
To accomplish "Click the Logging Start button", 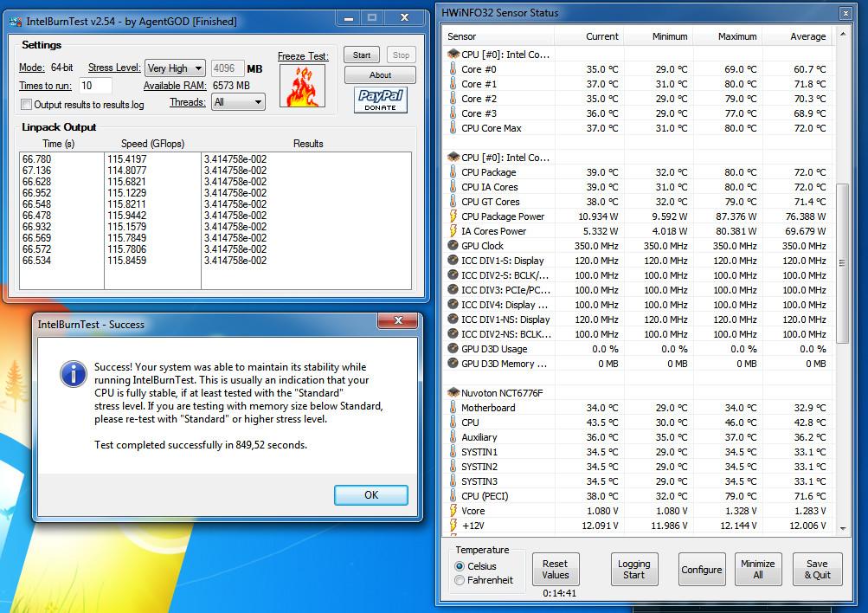I will click(634, 569).
